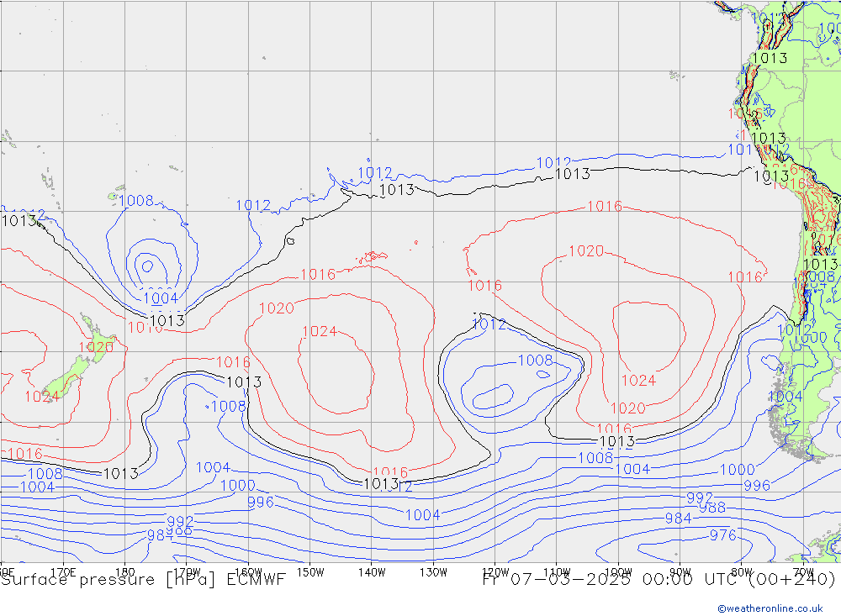Click the 1024 label over New Zealand's South Island
The width and height of the screenshot is (841, 616).
pos(41,397)
